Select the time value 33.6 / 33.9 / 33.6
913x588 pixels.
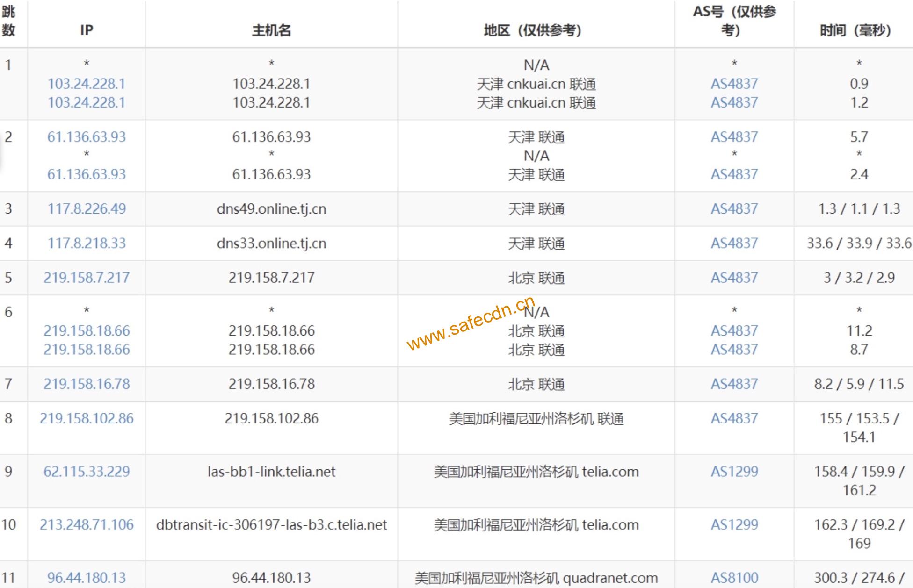[x=859, y=243]
